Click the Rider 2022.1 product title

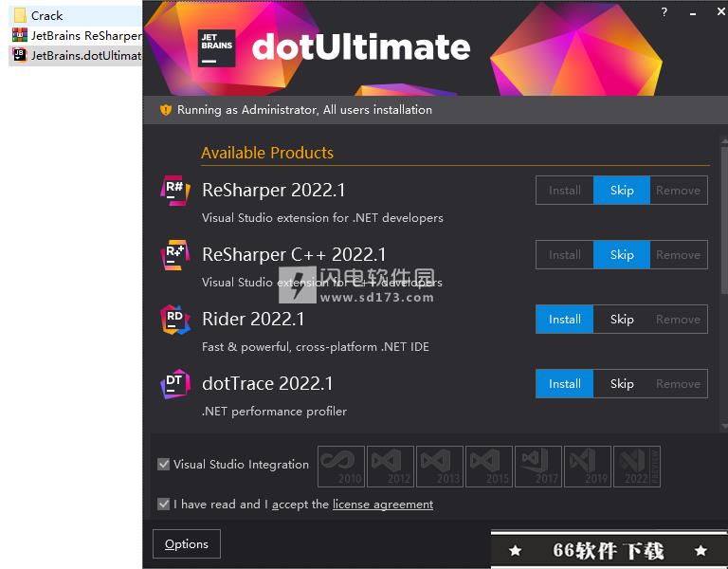pyautogui.click(x=253, y=319)
